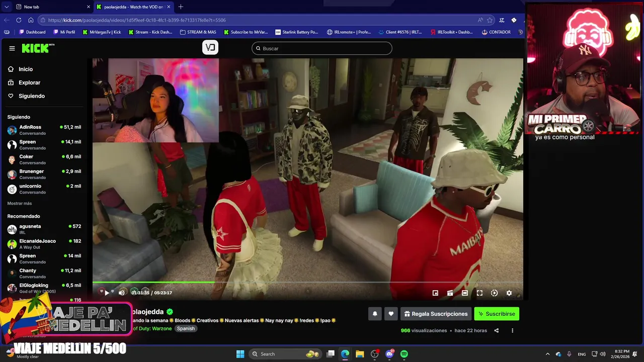Click Regala Suscripciones button
644x362 pixels.
(436, 314)
